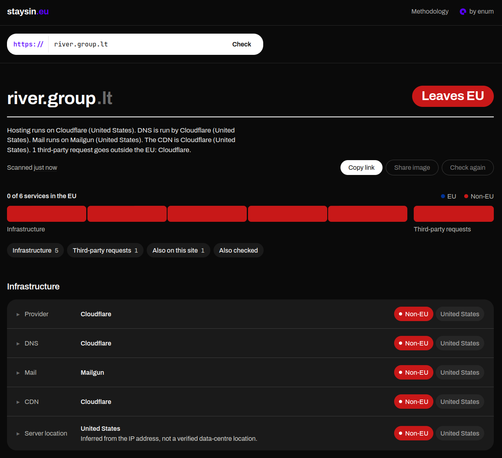Expand the Mail row arrow
This screenshot has width=502, height=458.
click(x=18, y=373)
